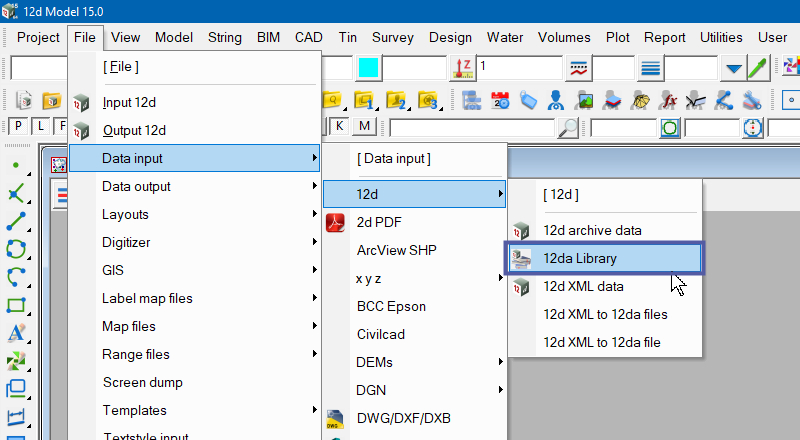Expand the DGN submenu
The image size is (800, 440).
click(414, 390)
